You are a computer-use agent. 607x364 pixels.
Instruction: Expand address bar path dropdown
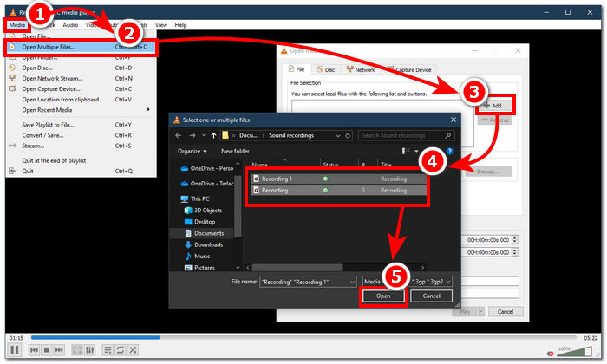pos(338,136)
